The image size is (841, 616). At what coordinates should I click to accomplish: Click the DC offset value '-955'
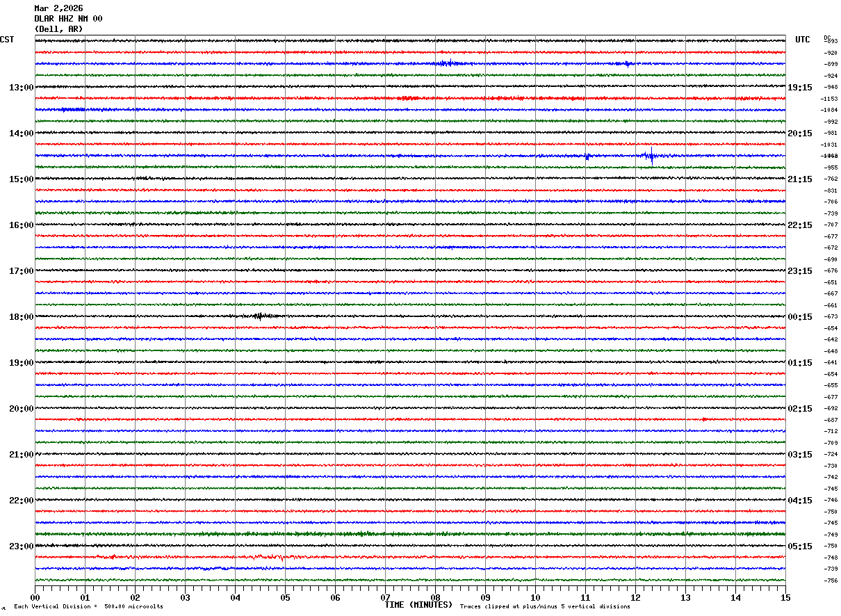pyautogui.click(x=831, y=168)
